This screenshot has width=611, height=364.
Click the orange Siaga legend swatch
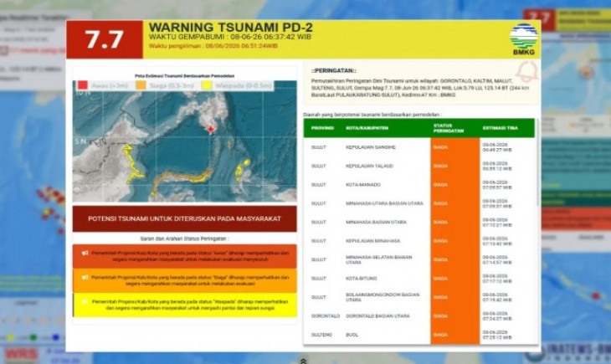pos(141,85)
